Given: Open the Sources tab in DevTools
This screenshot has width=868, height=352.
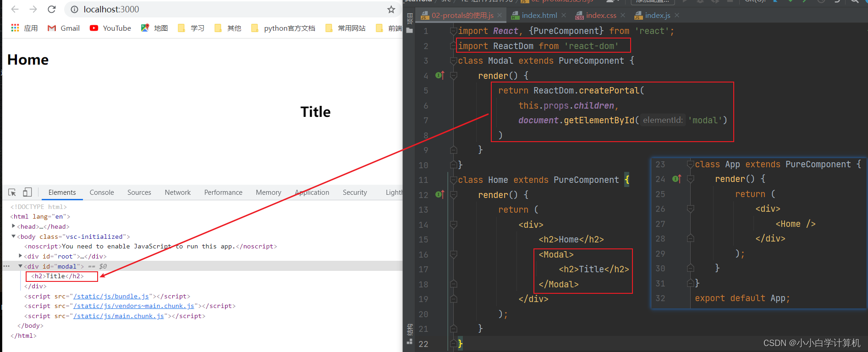Looking at the screenshot, I should tap(139, 192).
